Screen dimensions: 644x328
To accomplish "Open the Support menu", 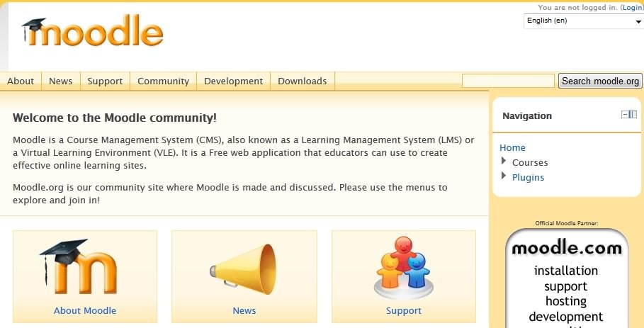I will tap(105, 81).
